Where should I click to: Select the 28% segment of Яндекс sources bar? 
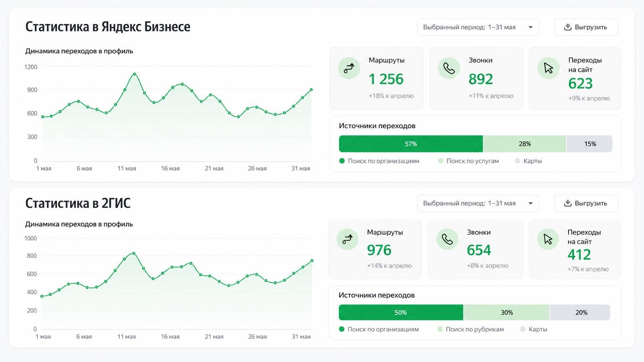point(525,144)
